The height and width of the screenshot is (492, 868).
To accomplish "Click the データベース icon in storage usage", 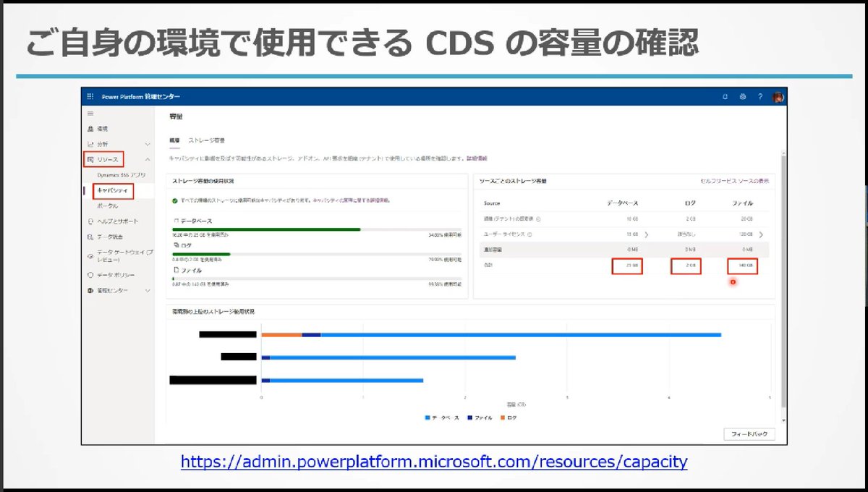I will [x=176, y=220].
